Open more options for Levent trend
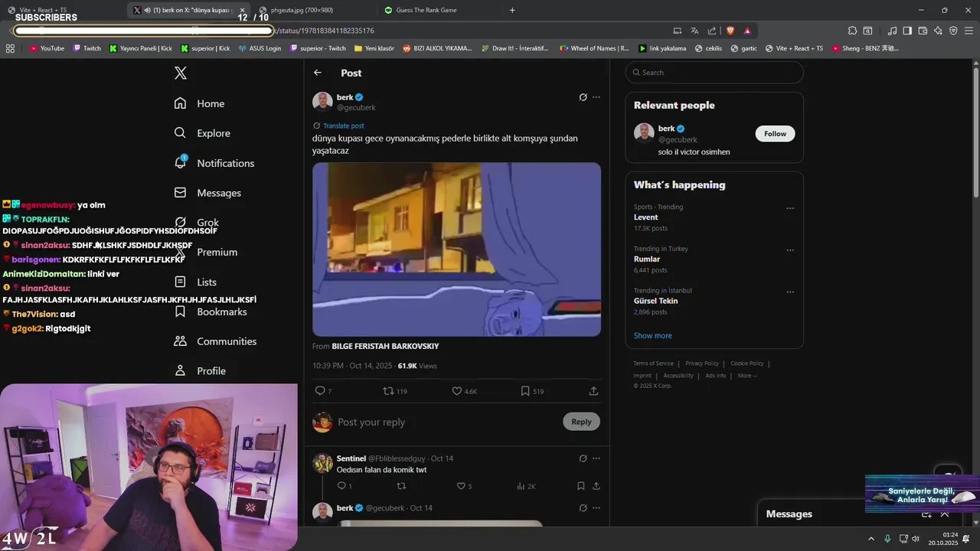980x551 pixels. tap(790, 208)
